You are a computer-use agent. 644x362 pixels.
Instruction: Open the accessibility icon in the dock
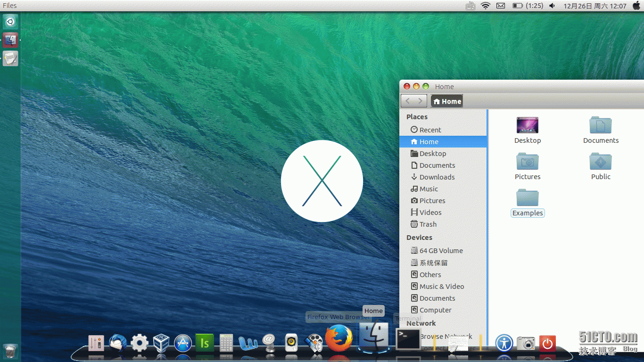504,343
